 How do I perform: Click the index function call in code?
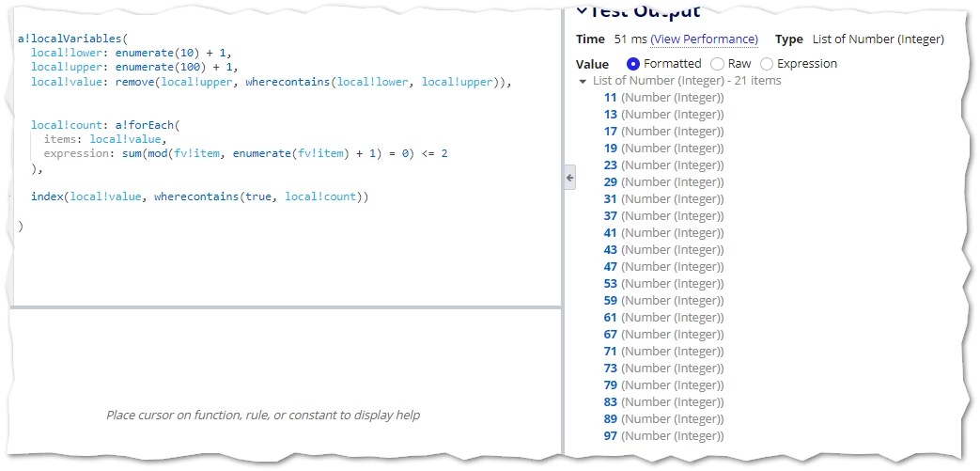click(x=47, y=197)
